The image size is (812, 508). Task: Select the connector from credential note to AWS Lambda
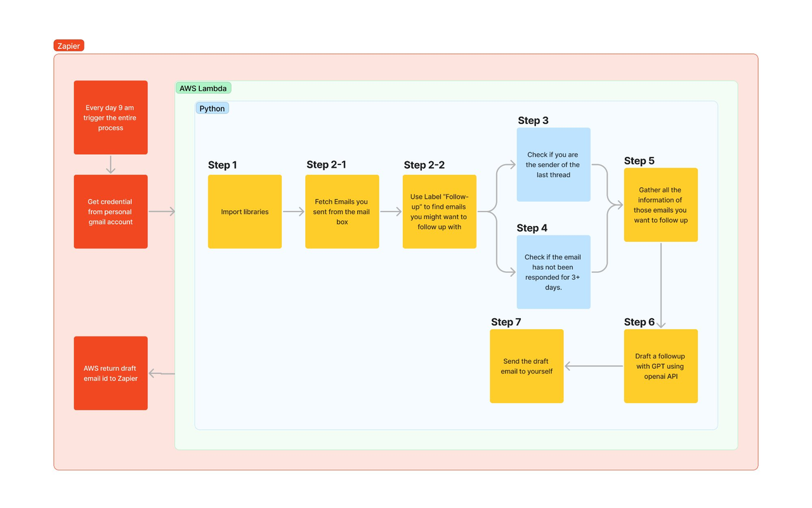click(x=162, y=212)
